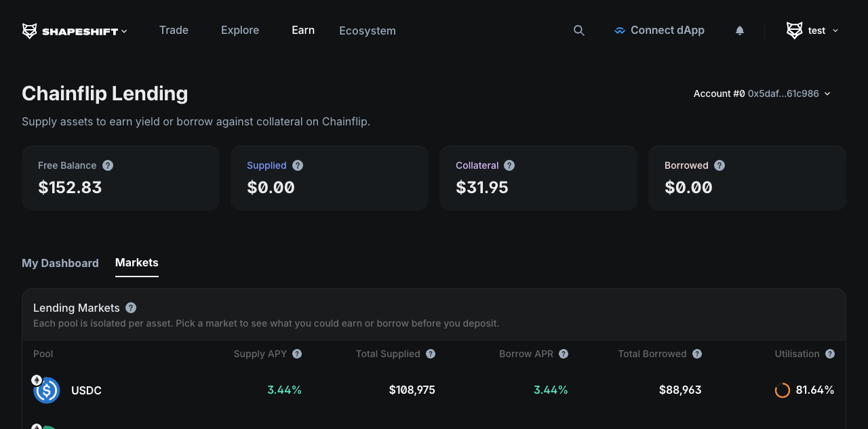Screen dimensions: 868x429
Task: Click the Supplied help icon
Action: coord(298,165)
